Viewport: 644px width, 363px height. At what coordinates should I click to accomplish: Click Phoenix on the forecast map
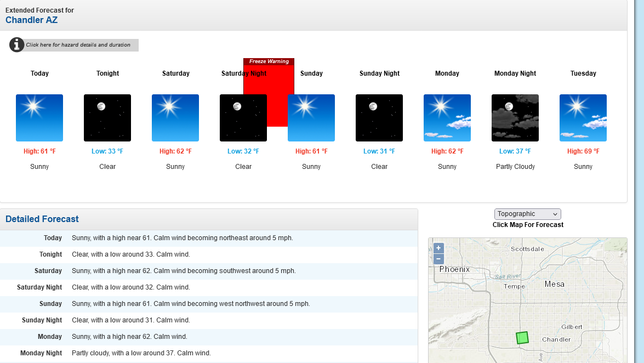[x=454, y=269]
